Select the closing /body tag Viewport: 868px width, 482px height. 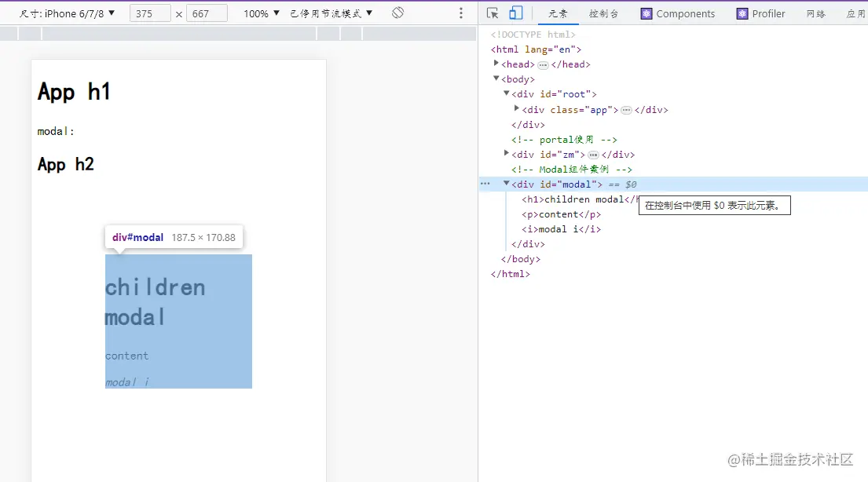pyautogui.click(x=520, y=259)
